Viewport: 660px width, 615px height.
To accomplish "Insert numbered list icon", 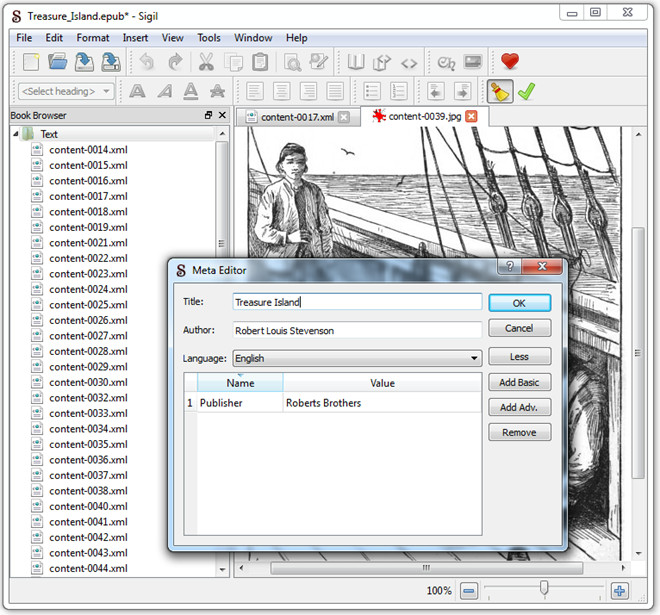I will 398,91.
